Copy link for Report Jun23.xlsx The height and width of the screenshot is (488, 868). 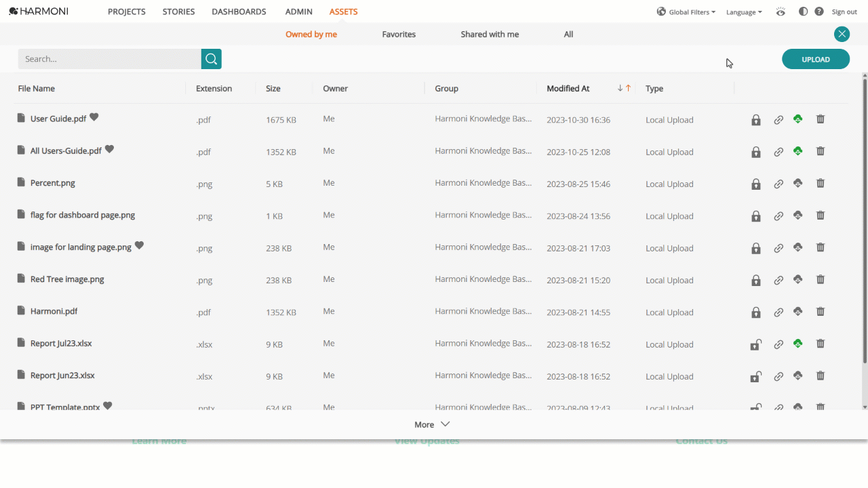coord(778,376)
